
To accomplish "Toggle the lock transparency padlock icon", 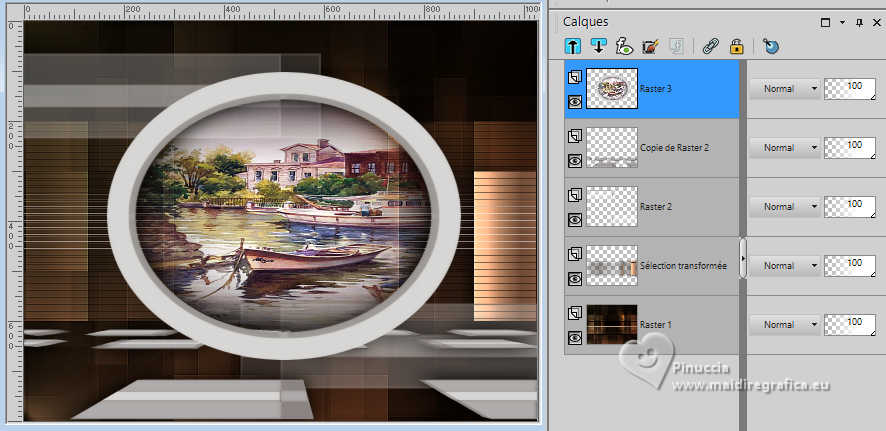I will point(736,46).
